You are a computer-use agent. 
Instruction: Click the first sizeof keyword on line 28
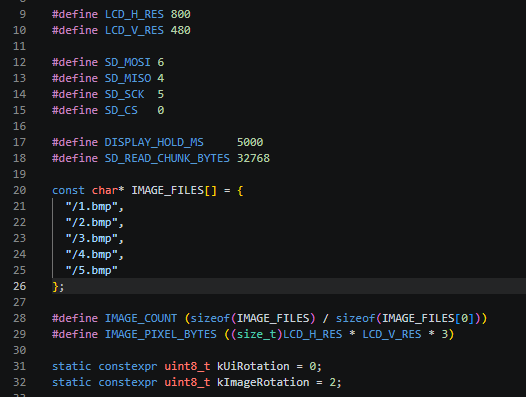[210, 318]
